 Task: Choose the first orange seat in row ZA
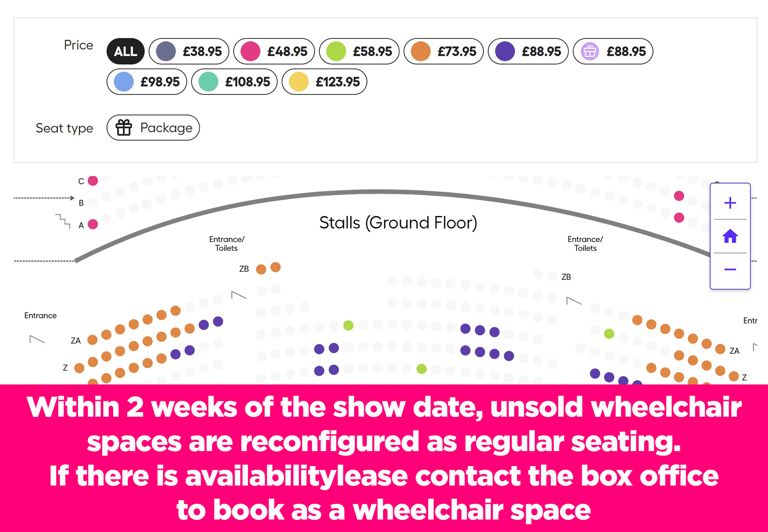tap(92, 340)
